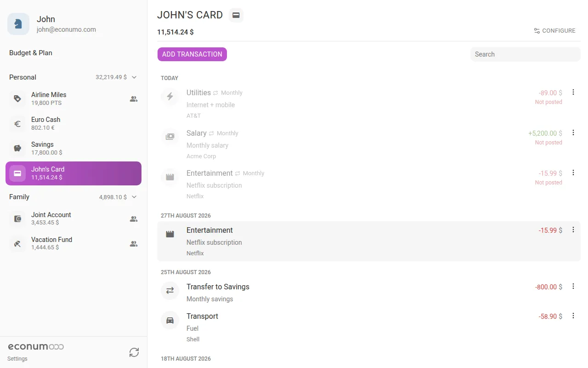The image size is (588, 368).
Task: Click the Euro Cash euro symbol icon
Action: (x=17, y=123)
